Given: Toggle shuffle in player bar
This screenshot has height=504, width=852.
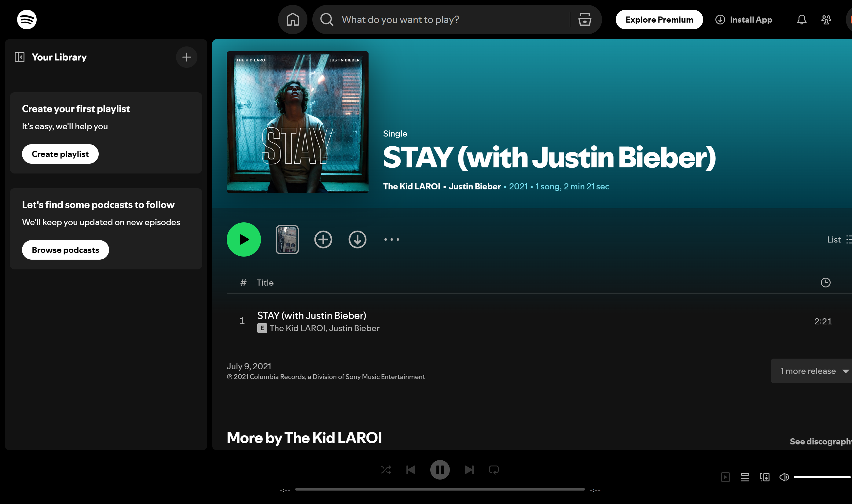Looking at the screenshot, I should point(386,470).
